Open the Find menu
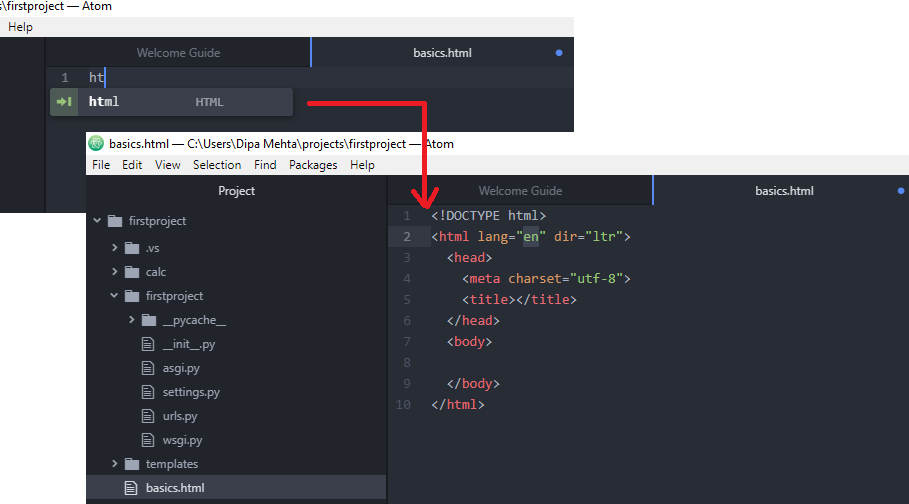 tap(265, 165)
